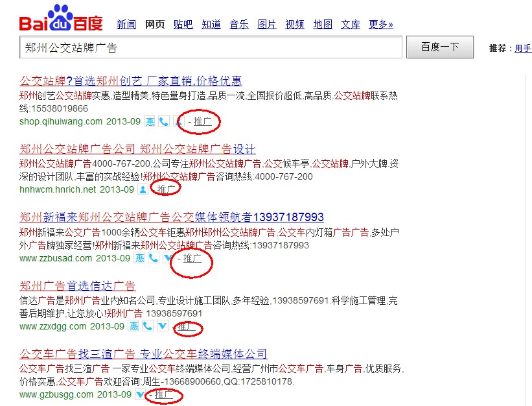
Task: Click the www.zzxdgg.com URL text
Action: [x=52, y=327]
